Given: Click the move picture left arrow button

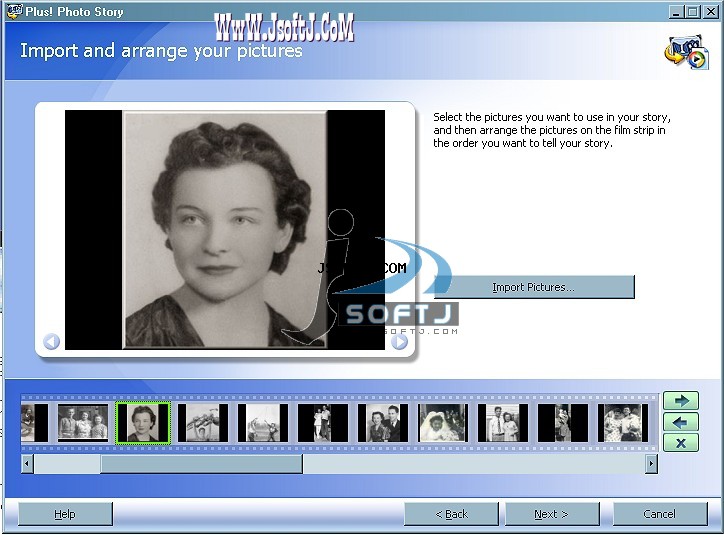Looking at the screenshot, I should (681, 422).
